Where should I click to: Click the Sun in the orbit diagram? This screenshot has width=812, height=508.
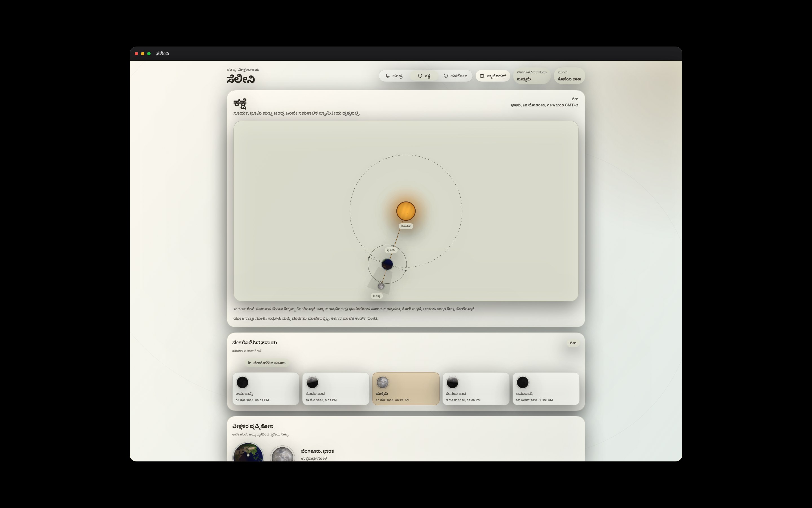pos(406,211)
